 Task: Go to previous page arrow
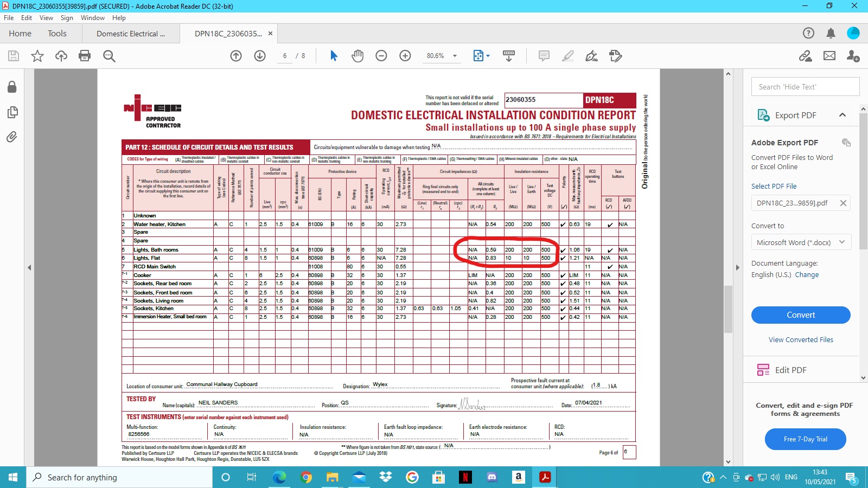236,56
